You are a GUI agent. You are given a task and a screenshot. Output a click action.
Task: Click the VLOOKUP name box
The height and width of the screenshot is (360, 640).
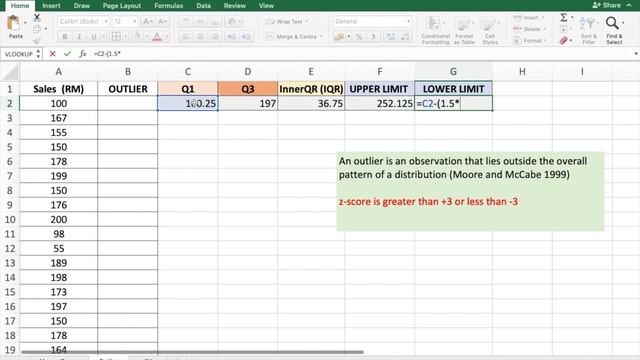point(18,53)
